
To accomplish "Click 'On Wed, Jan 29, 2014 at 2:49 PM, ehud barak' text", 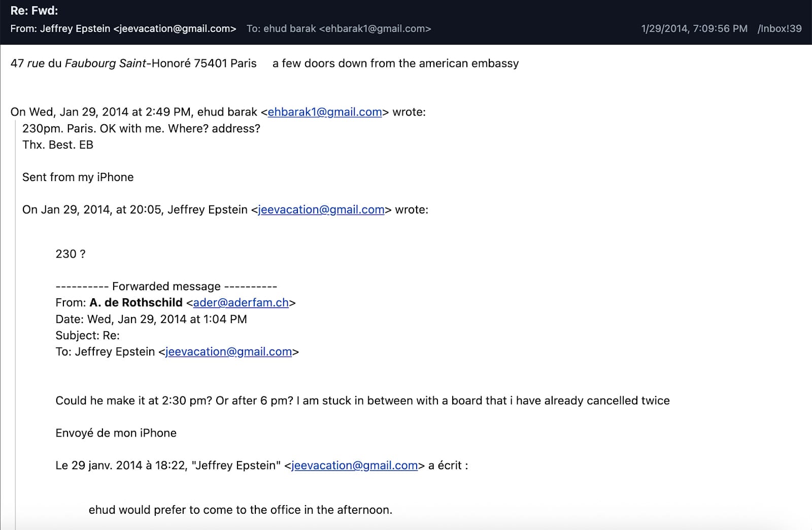I will click(x=134, y=112).
